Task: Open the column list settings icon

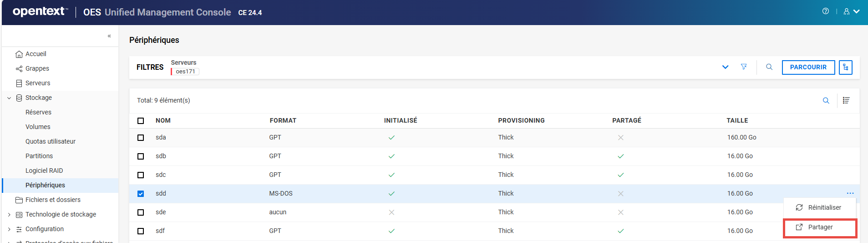Action: pyautogui.click(x=846, y=101)
